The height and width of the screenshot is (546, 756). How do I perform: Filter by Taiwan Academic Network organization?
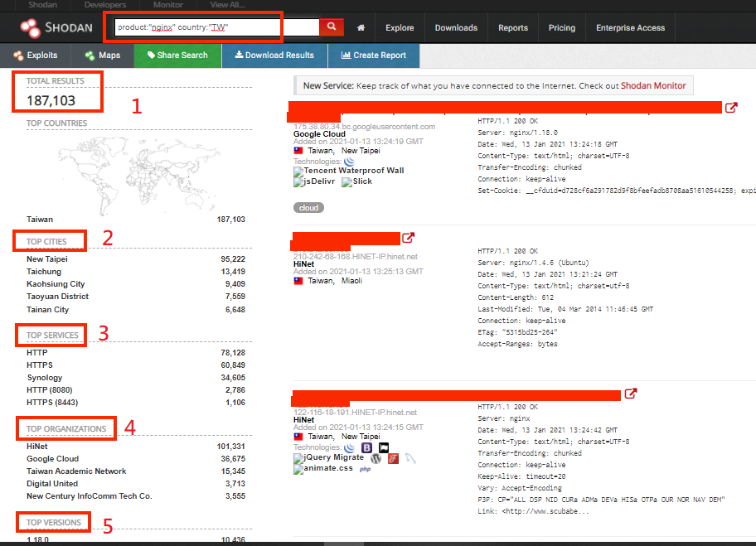click(76, 471)
